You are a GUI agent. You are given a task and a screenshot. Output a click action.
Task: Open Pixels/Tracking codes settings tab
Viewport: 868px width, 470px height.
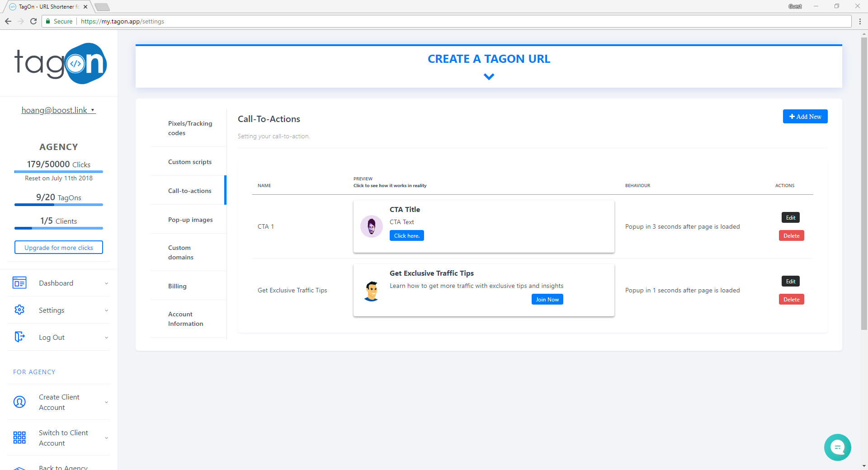188,128
